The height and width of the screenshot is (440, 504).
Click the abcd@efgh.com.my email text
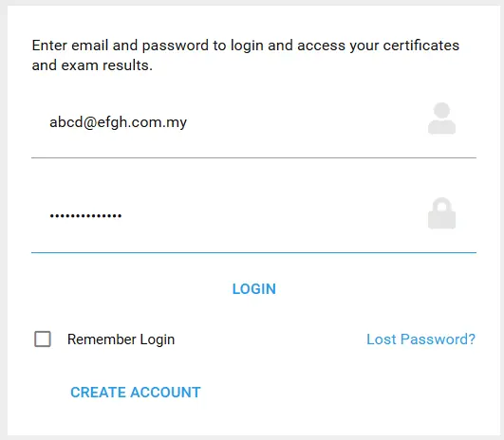click(118, 122)
